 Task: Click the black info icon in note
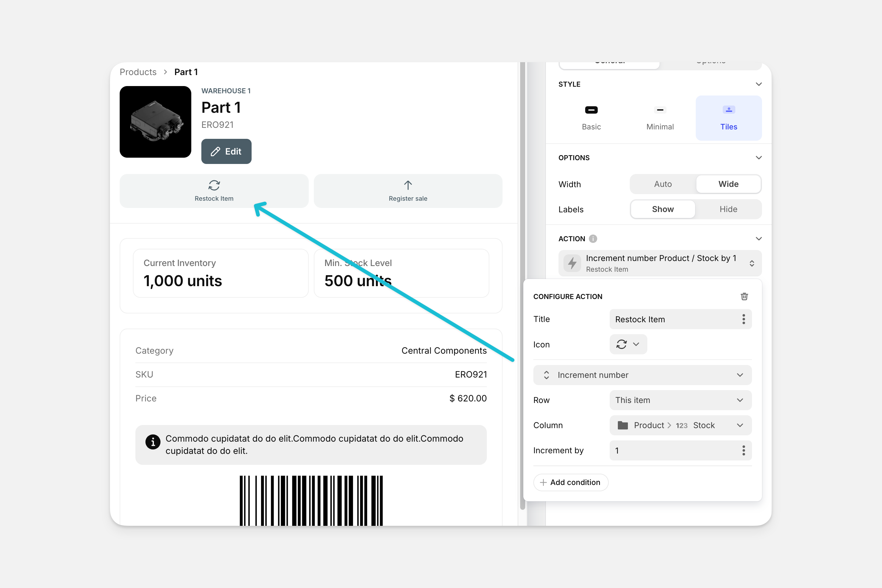(x=153, y=442)
